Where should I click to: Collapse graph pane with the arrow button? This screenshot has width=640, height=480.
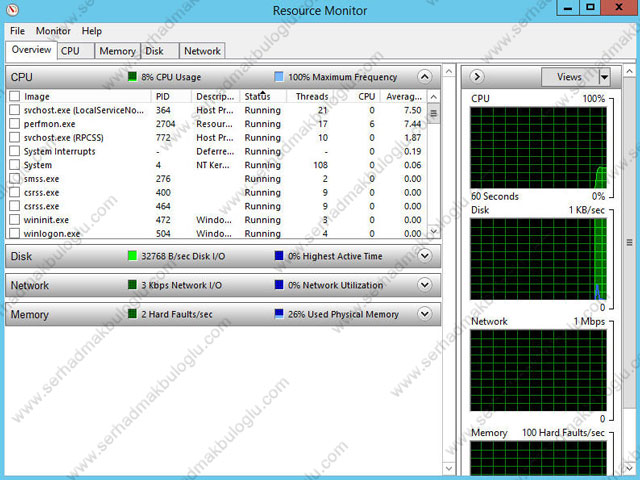click(477, 77)
